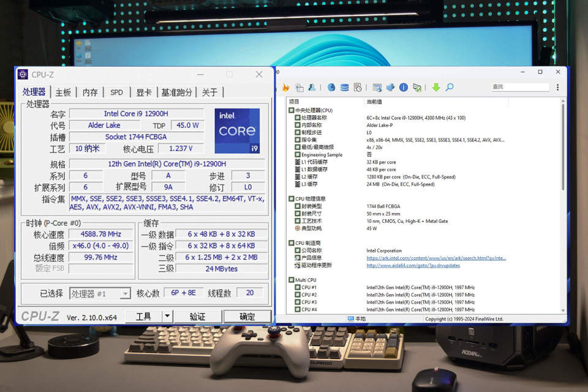Screen dimensions: 588x392
Task: Open the 处理器 #1 selection dropdown in CPU-Z
Action: click(126, 293)
